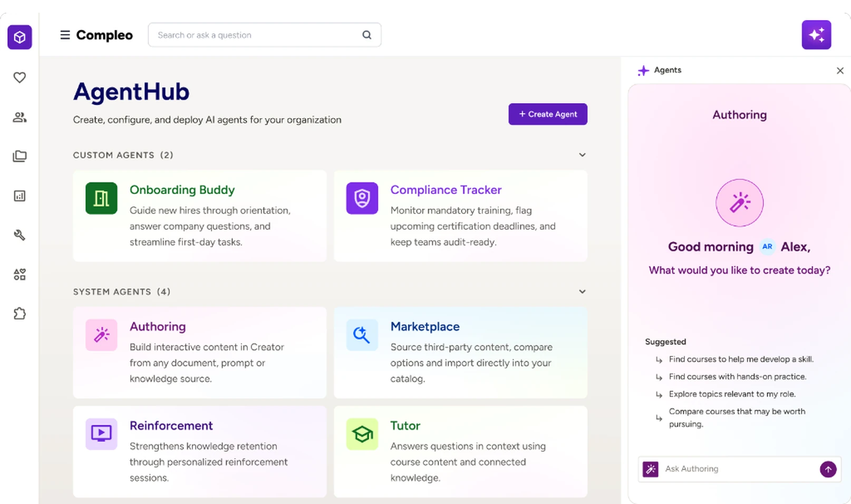851x504 pixels.
Task: Close the Agents side panel
Action: pyautogui.click(x=840, y=71)
